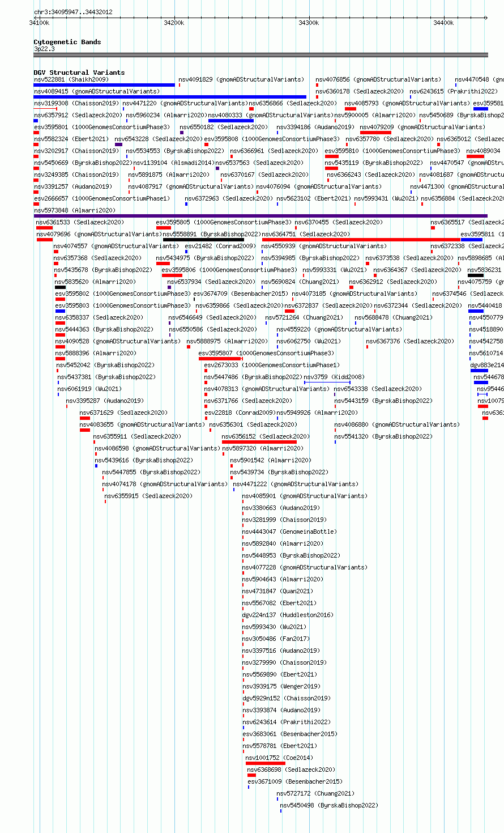Click the red bar under esv3595807
Image resolution: width=504 pixels, height=833 pixels.
click(x=220, y=359)
